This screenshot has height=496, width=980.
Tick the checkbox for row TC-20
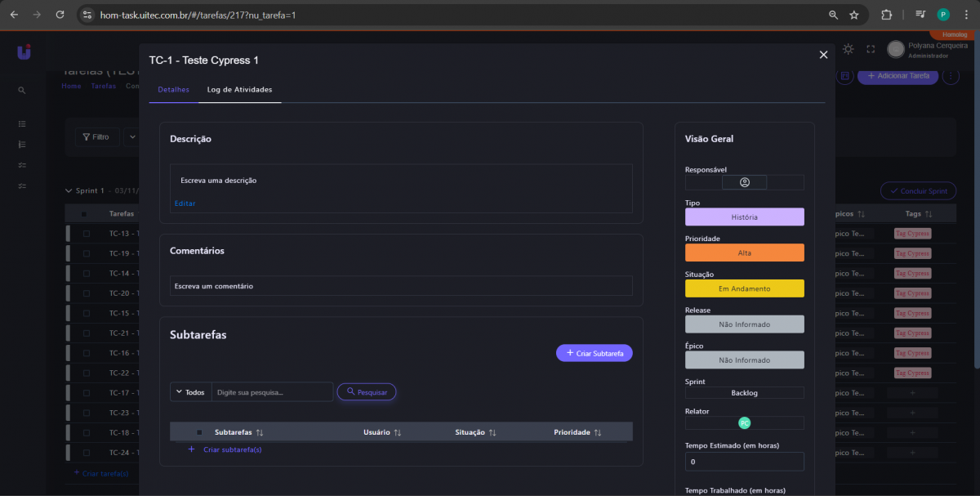click(x=87, y=293)
